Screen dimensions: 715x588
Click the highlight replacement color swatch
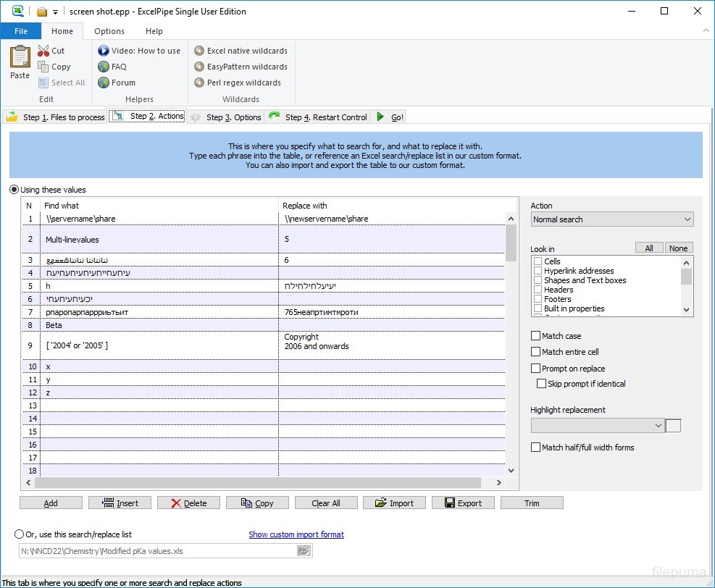click(673, 426)
